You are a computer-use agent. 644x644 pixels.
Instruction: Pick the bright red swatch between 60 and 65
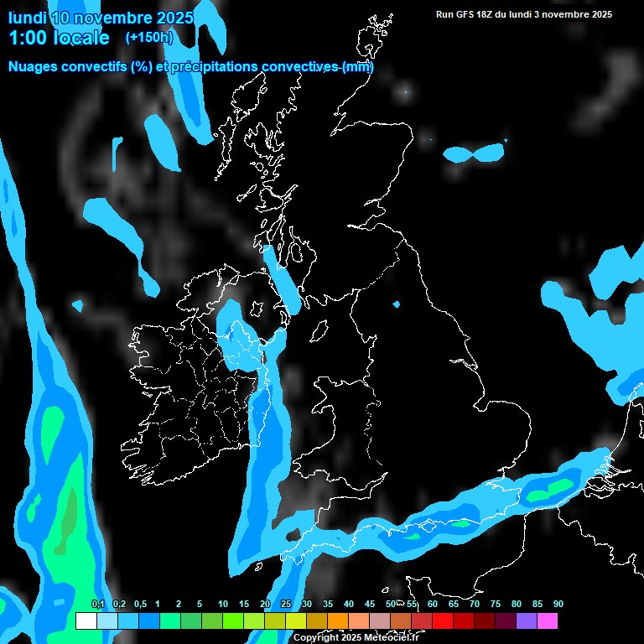click(442, 621)
